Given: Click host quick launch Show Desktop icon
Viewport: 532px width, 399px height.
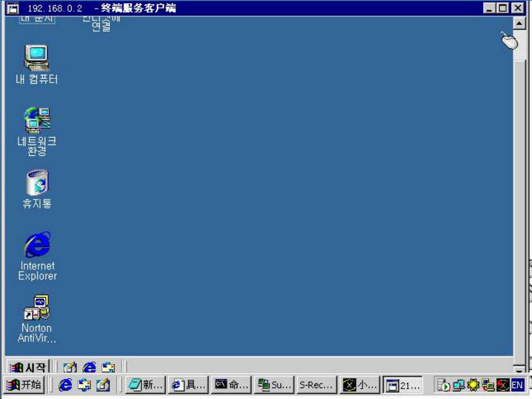Looking at the screenshot, I should (103, 385).
